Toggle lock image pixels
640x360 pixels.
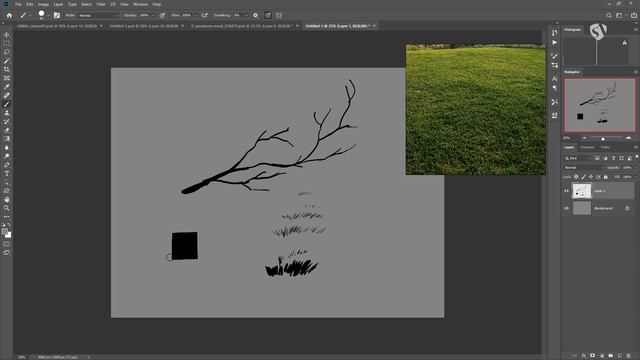click(583, 177)
